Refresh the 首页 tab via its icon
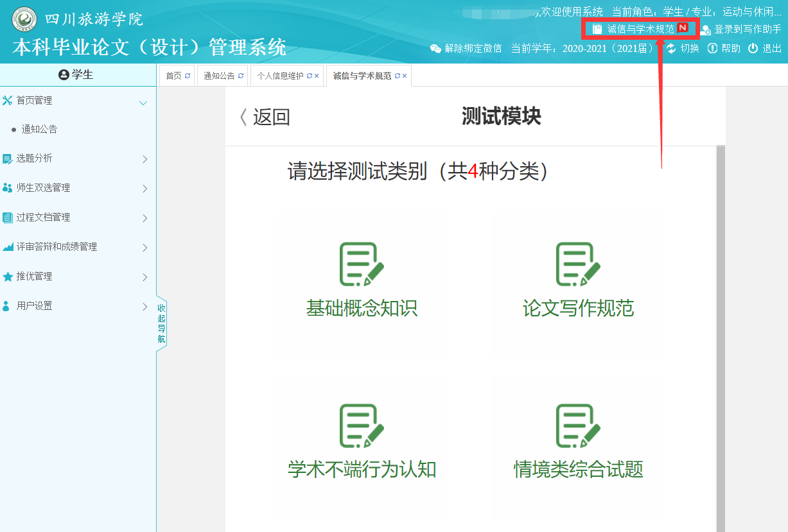The width and height of the screenshot is (788, 532). tap(188, 76)
